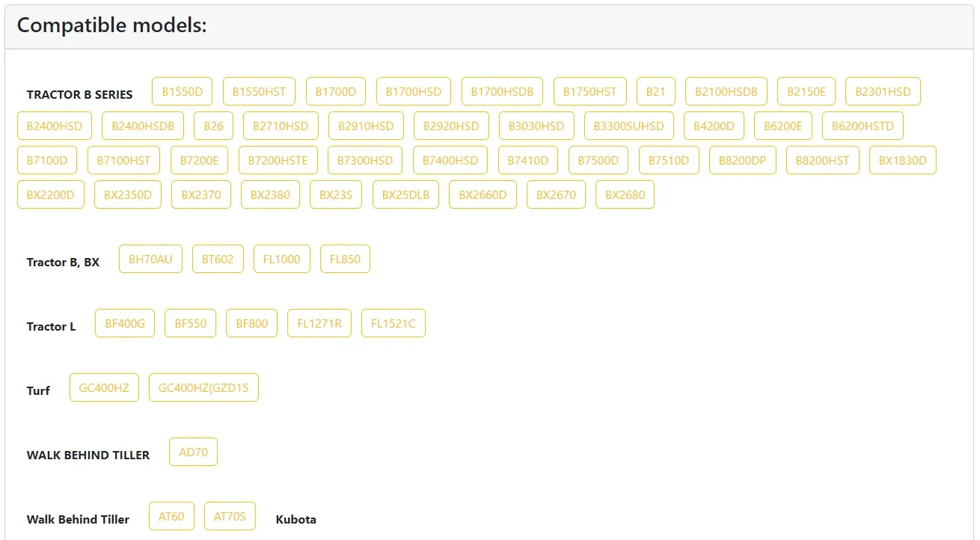Open the FL1000 model tag
980x540 pixels.
pos(282,259)
